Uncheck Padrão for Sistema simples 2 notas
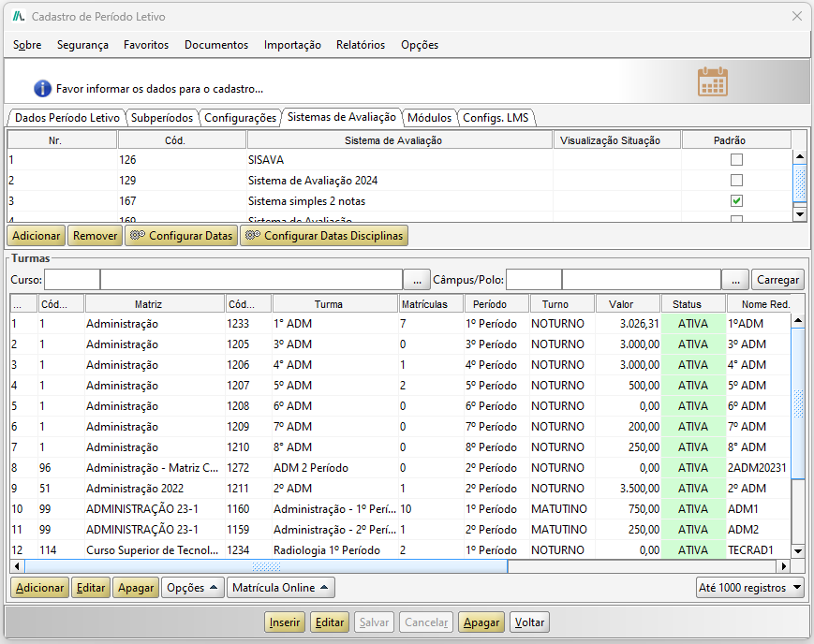 736,201
